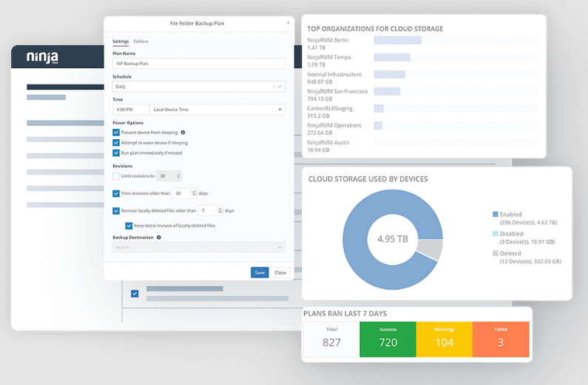Close the File Folder Backup Plan dialog
Image resolution: width=588 pixels, height=385 pixels.
pyautogui.click(x=288, y=23)
